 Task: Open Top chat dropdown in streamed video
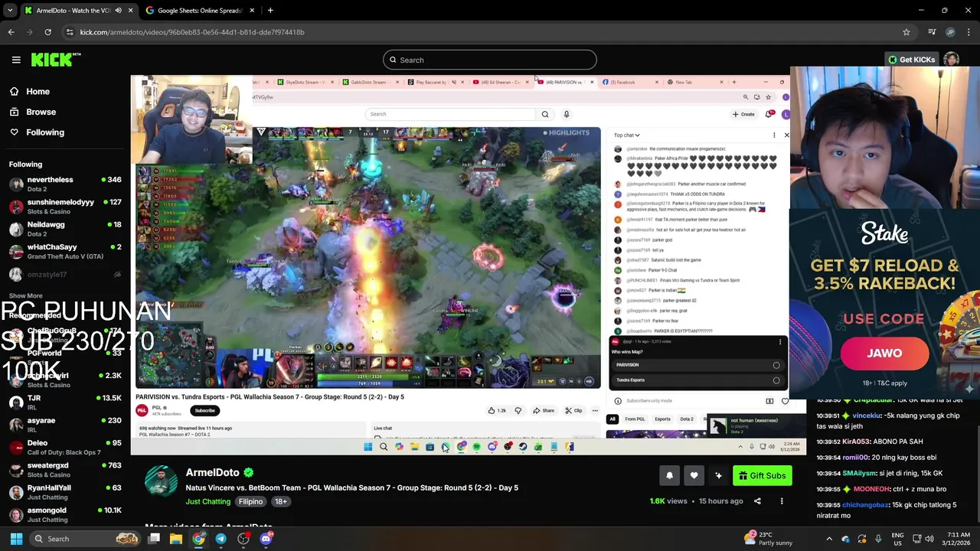click(626, 135)
